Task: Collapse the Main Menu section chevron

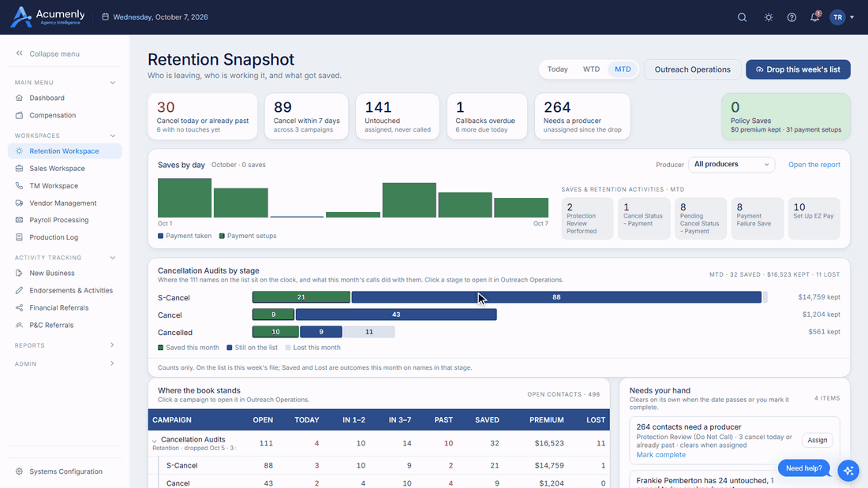Action: pos(112,83)
